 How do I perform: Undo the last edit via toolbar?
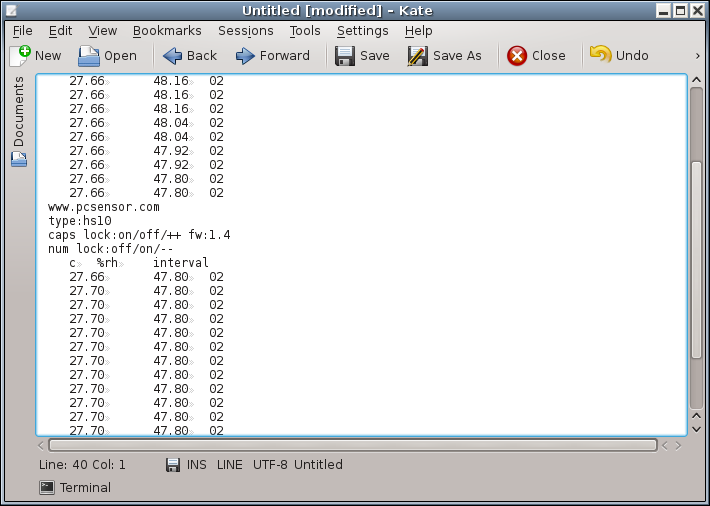[600, 55]
